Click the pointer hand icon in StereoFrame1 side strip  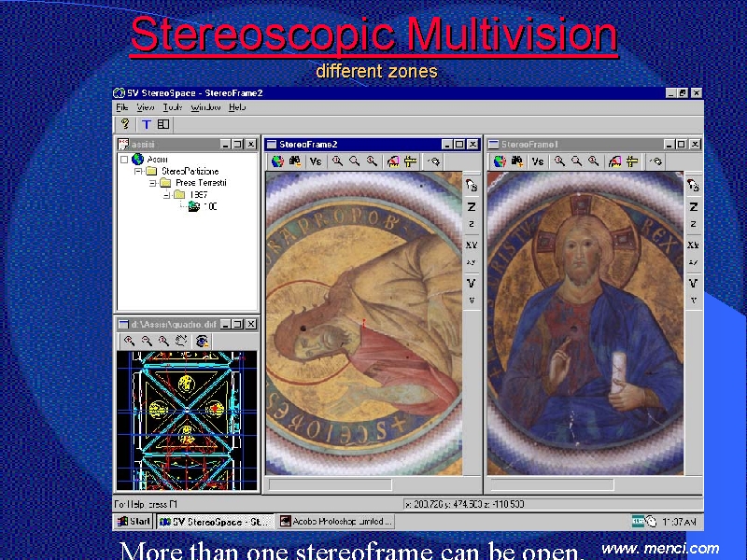point(693,185)
